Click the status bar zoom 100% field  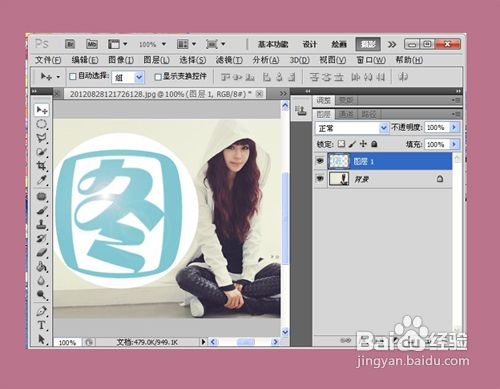pos(68,342)
